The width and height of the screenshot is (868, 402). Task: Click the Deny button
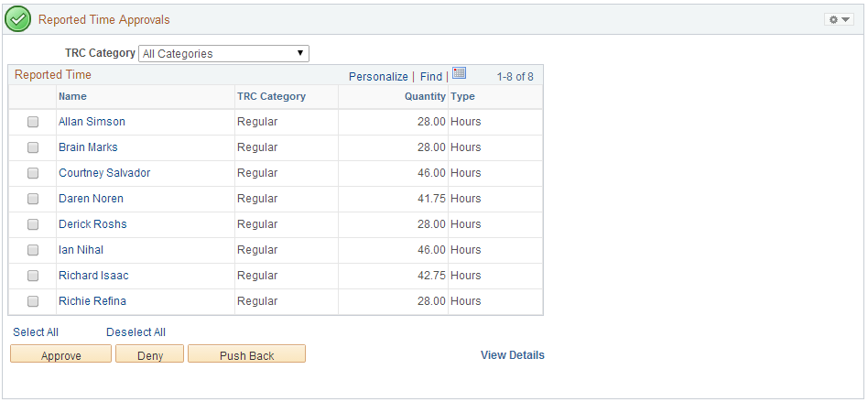(149, 354)
